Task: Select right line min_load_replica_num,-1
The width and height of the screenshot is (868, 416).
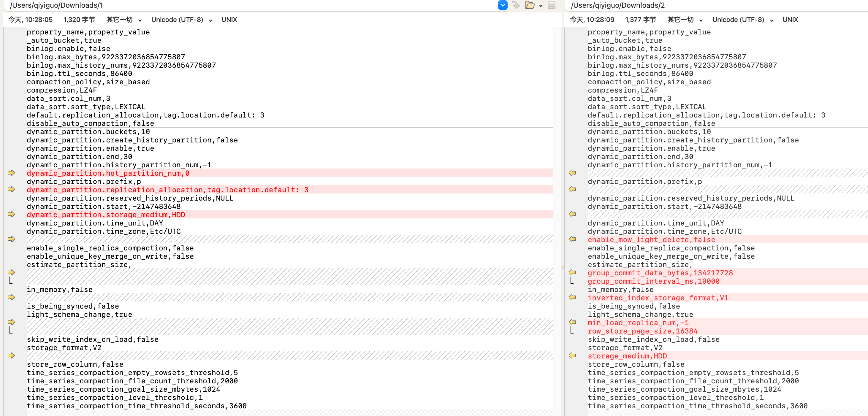Action: tap(638, 323)
